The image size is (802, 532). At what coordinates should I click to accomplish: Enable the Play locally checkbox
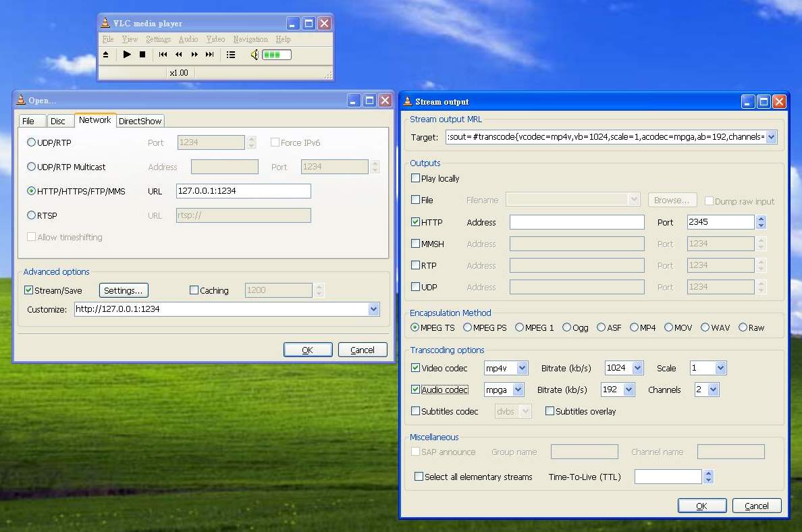click(416, 179)
